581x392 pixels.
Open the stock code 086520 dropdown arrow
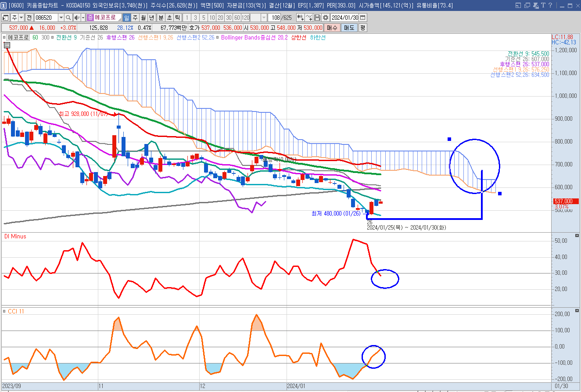(x=61, y=18)
